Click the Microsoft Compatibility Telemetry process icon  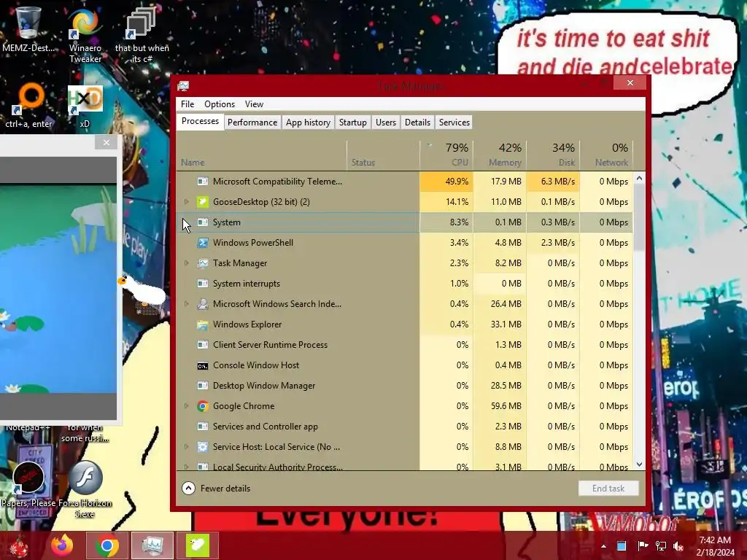click(203, 182)
